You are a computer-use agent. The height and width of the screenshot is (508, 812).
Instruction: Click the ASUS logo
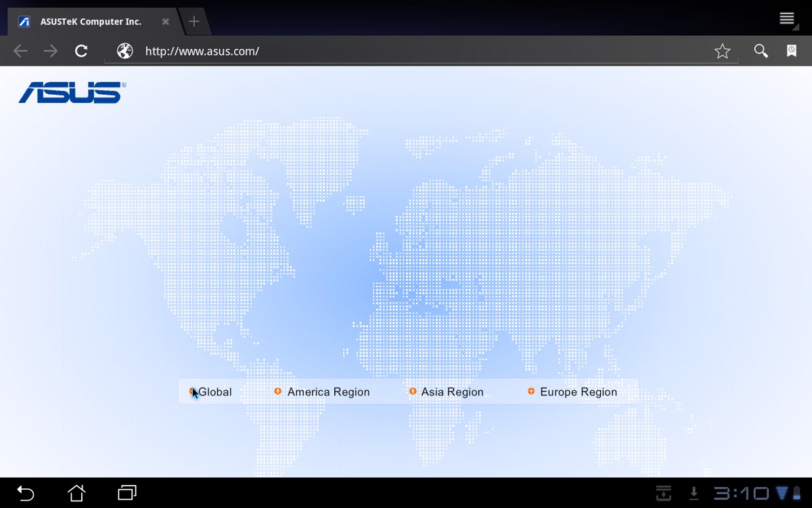[72, 93]
